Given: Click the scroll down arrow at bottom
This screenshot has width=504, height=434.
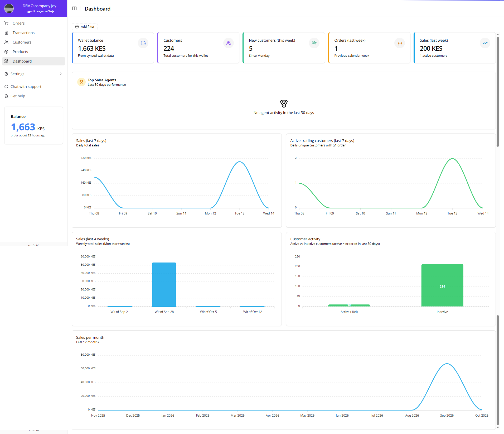Looking at the screenshot, I should pos(498,427).
